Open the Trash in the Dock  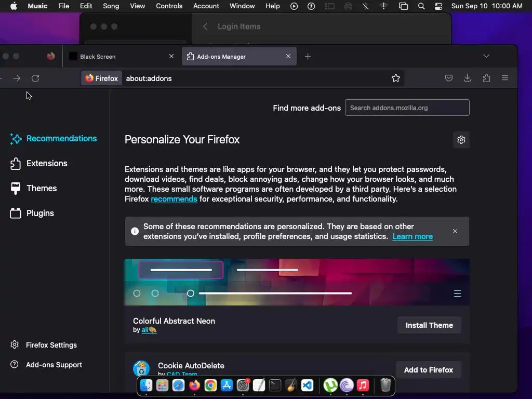tap(385, 385)
